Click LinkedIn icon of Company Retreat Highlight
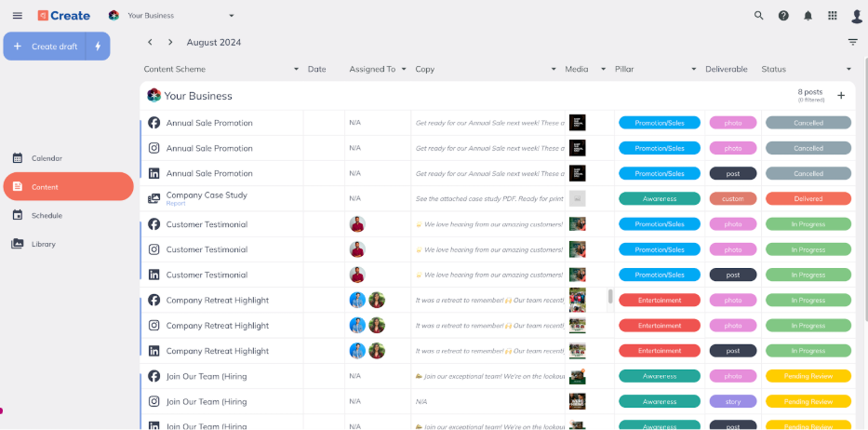868x430 pixels. click(x=154, y=351)
